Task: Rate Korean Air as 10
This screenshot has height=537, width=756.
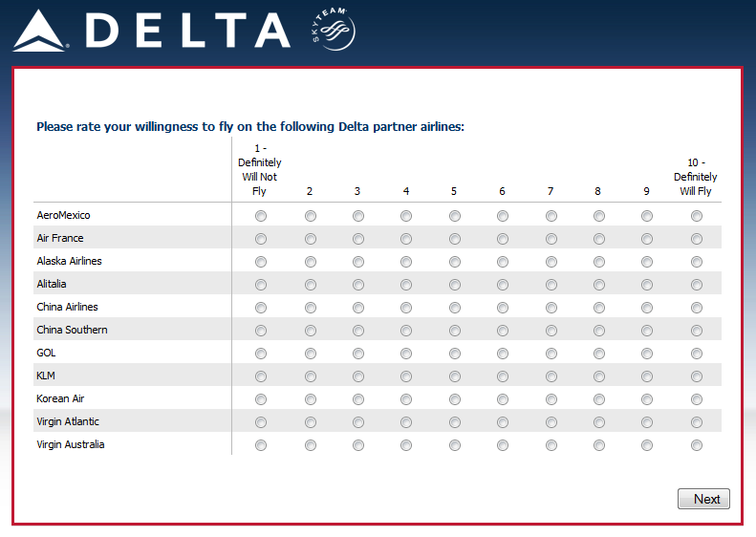Action: point(696,399)
